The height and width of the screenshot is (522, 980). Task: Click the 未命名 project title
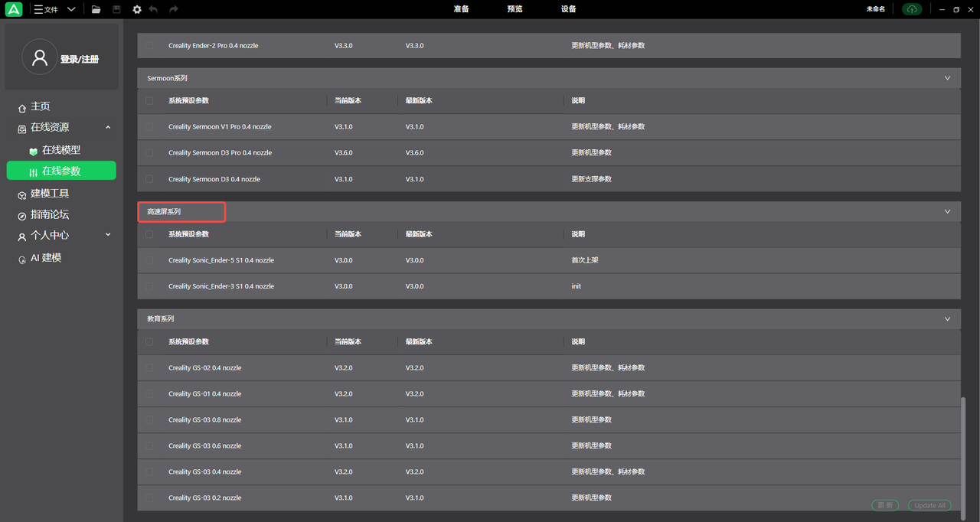[x=876, y=9]
